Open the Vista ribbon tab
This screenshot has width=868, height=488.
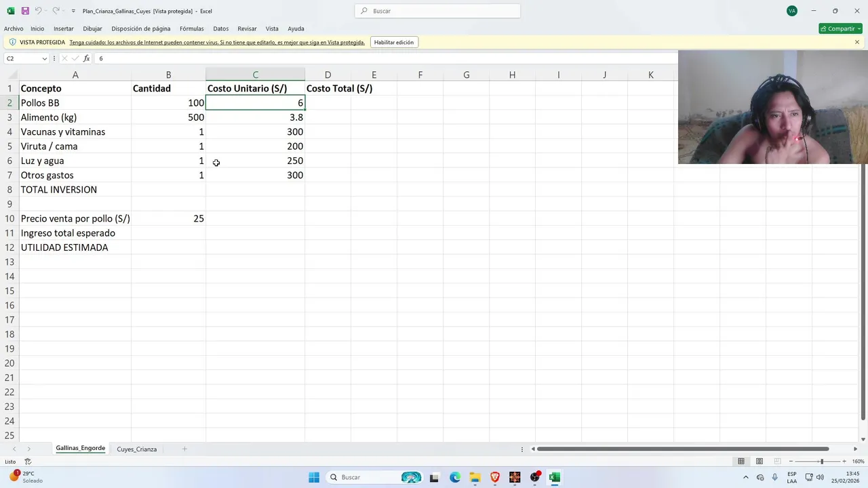272,28
